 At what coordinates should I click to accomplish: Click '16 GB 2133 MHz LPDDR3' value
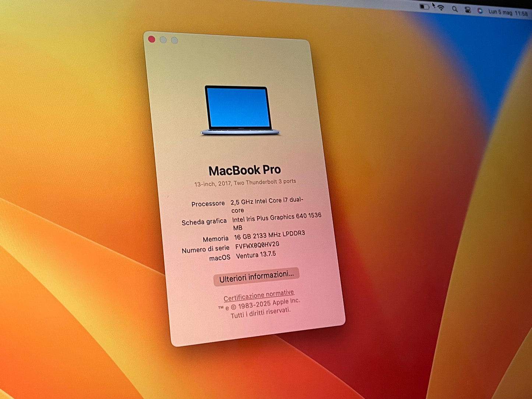pos(269,235)
